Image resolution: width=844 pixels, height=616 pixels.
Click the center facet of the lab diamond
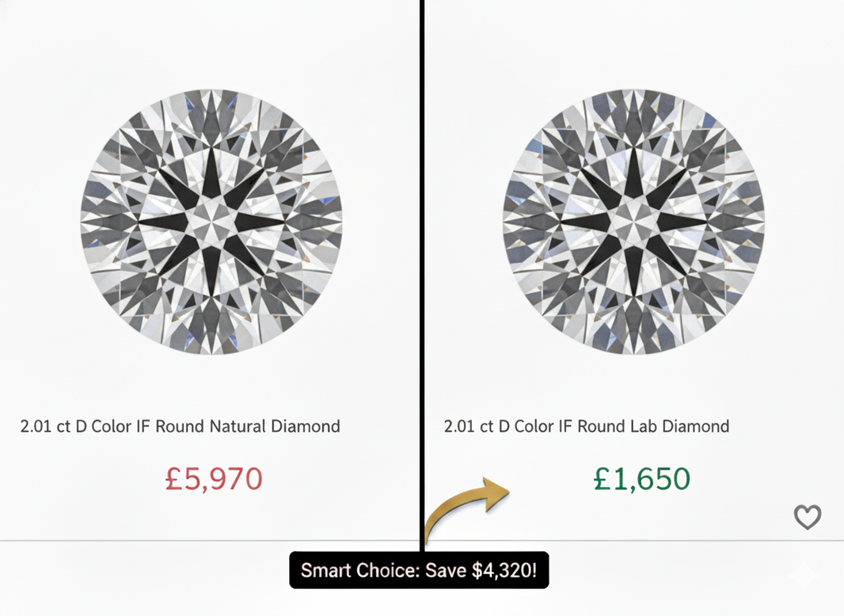pos(633,221)
